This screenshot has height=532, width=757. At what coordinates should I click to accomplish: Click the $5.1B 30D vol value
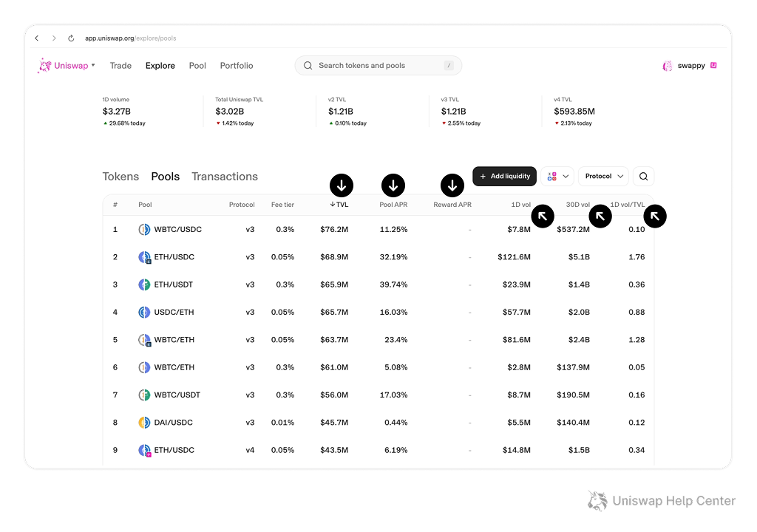point(579,257)
